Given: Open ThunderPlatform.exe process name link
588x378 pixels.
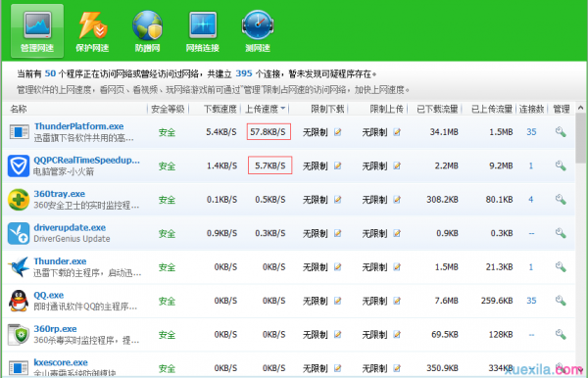Looking at the screenshot, I should tap(78, 126).
